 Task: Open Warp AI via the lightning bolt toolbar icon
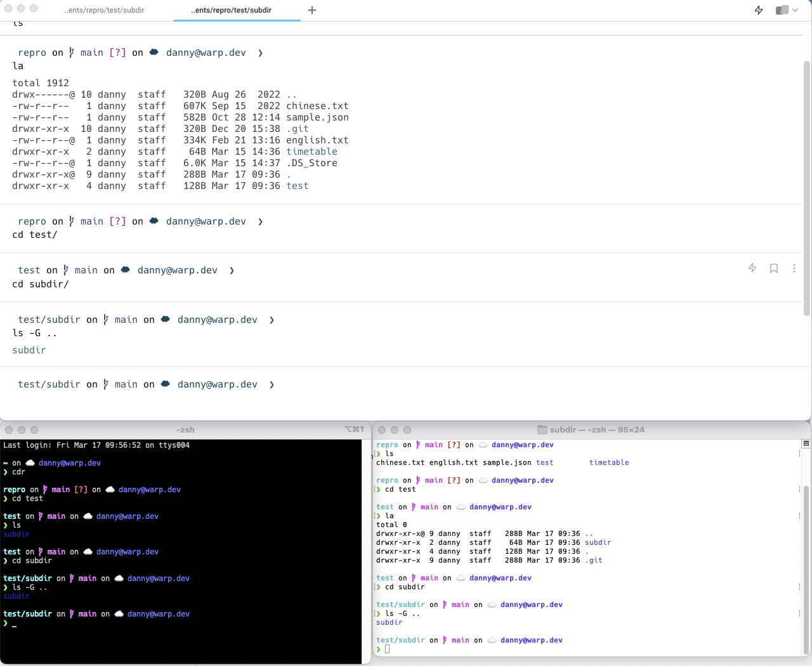[x=759, y=10]
